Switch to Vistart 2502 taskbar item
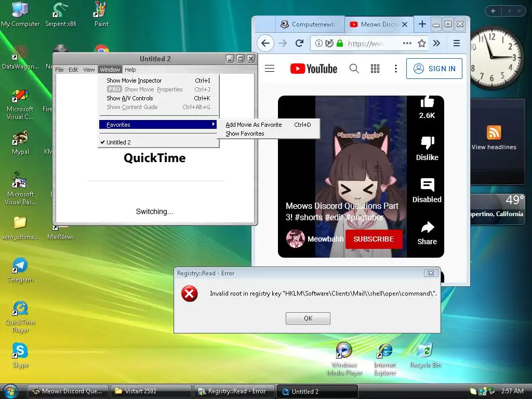Viewport: 532px width, 399px height. pyautogui.click(x=151, y=391)
